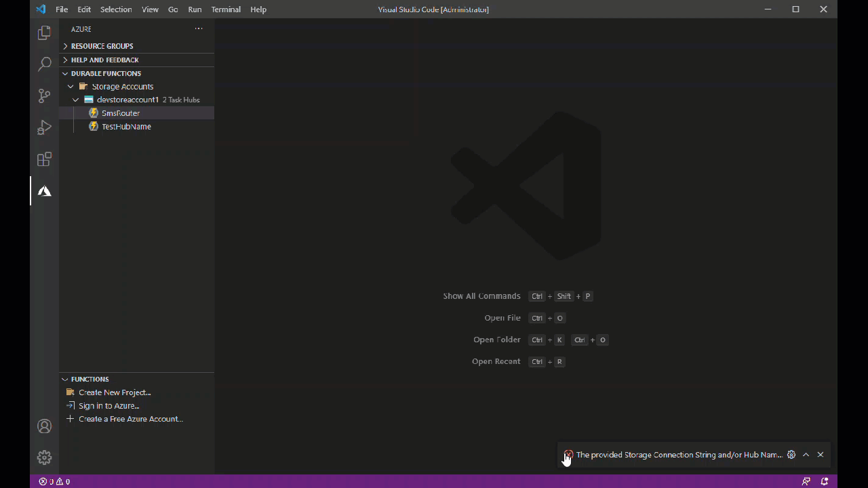868x488 pixels.
Task: Click Create a Free Azure Account... link
Action: (x=131, y=419)
